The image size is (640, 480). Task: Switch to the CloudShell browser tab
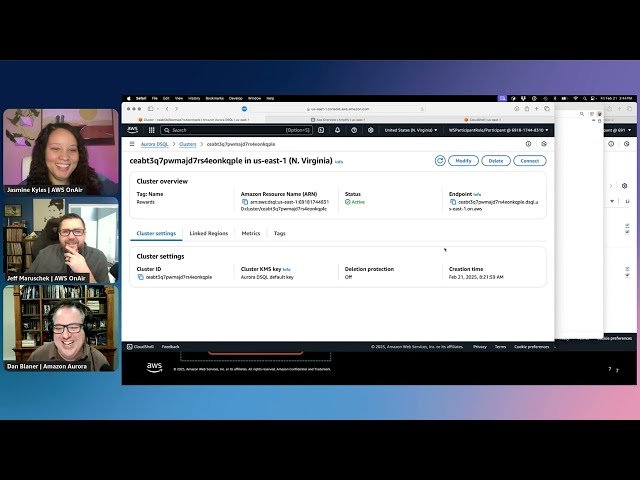(484, 120)
